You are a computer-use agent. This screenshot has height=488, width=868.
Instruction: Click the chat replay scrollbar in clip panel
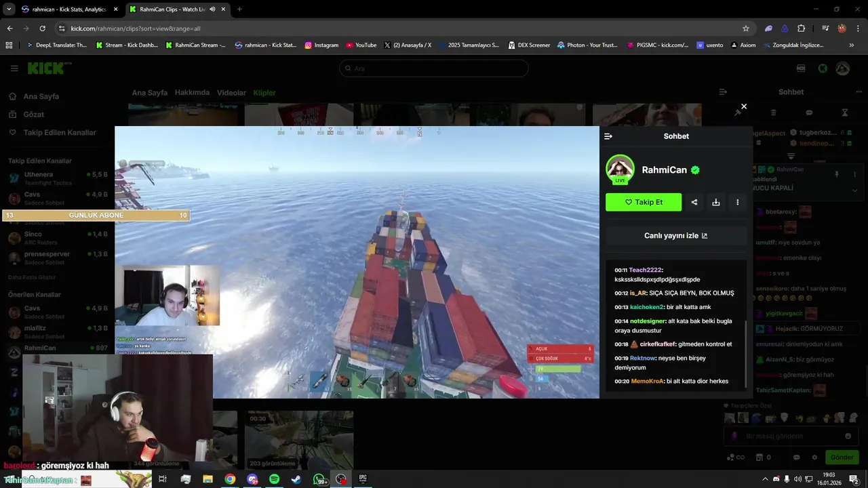click(745, 352)
